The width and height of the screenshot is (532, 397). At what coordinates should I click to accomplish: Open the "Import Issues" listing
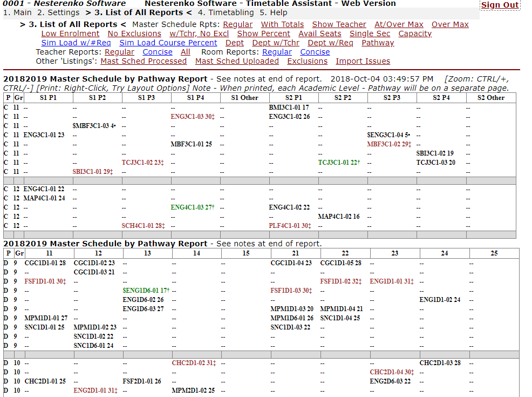tap(362, 61)
